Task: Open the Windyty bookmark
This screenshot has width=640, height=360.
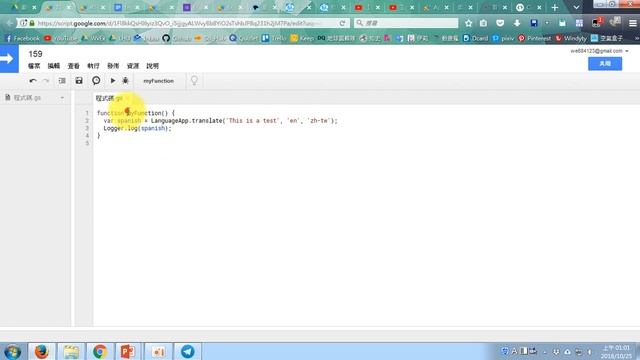Action: click(x=571, y=38)
